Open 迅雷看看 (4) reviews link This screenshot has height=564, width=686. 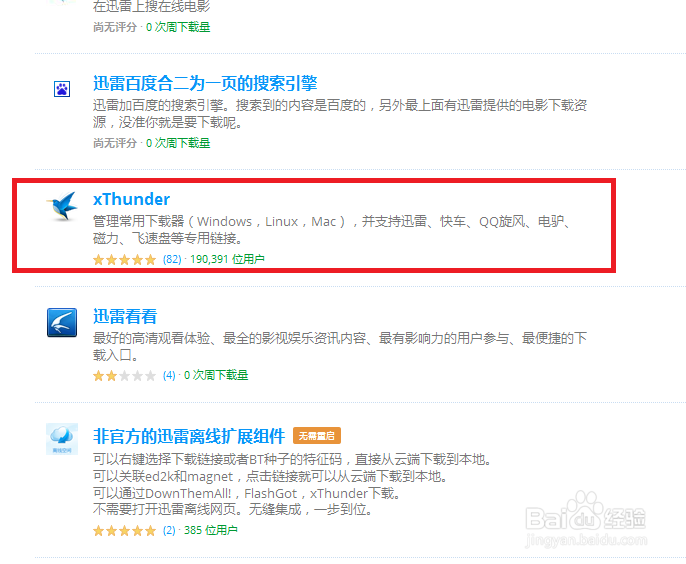click(169, 375)
